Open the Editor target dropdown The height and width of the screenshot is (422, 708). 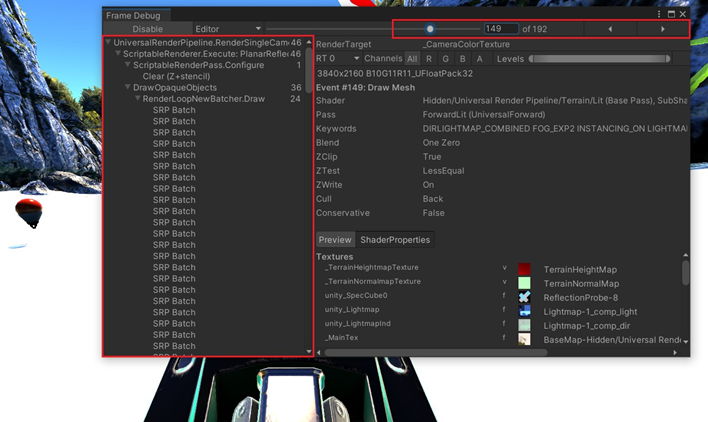pos(228,29)
